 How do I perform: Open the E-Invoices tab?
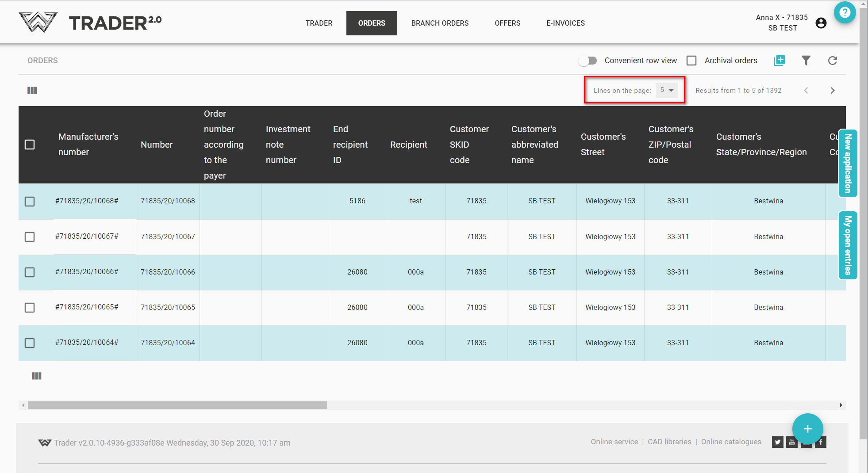point(565,23)
